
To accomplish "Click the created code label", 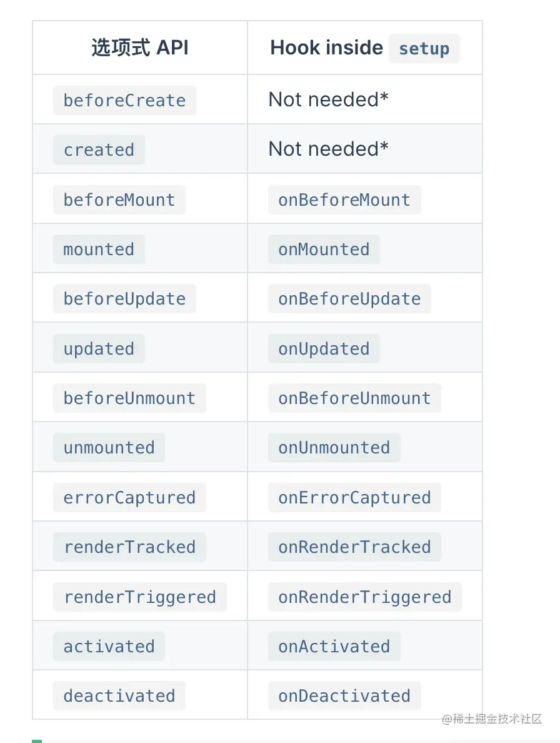I will (x=99, y=150).
